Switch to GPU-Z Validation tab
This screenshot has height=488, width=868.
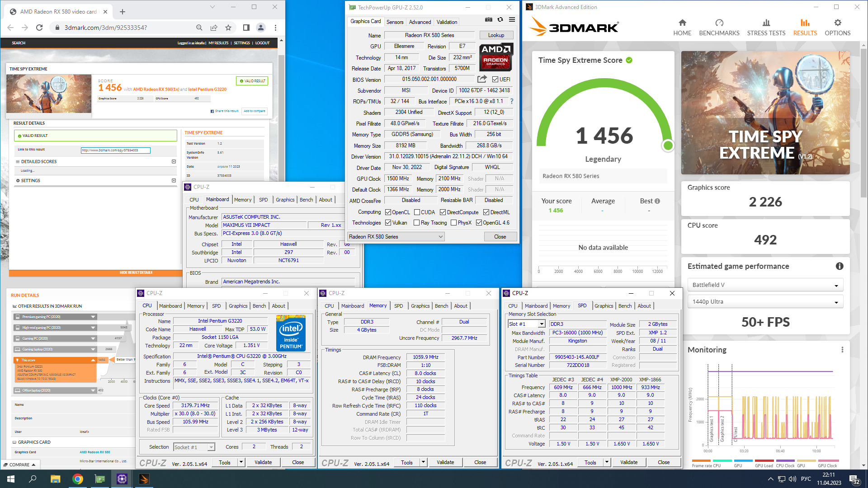(x=447, y=22)
